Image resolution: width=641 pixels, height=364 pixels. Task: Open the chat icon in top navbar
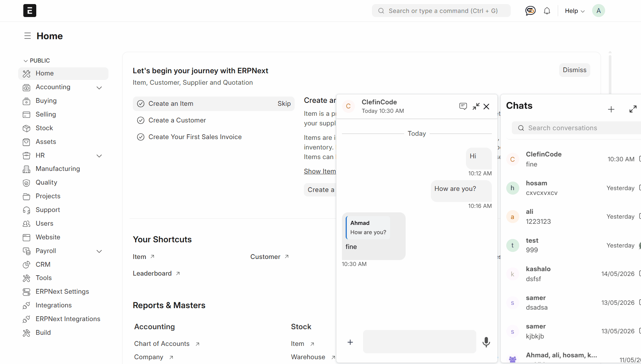[x=530, y=11]
